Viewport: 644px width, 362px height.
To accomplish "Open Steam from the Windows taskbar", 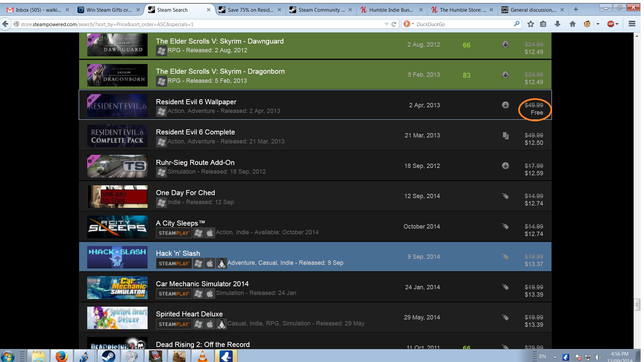I will point(108,356).
